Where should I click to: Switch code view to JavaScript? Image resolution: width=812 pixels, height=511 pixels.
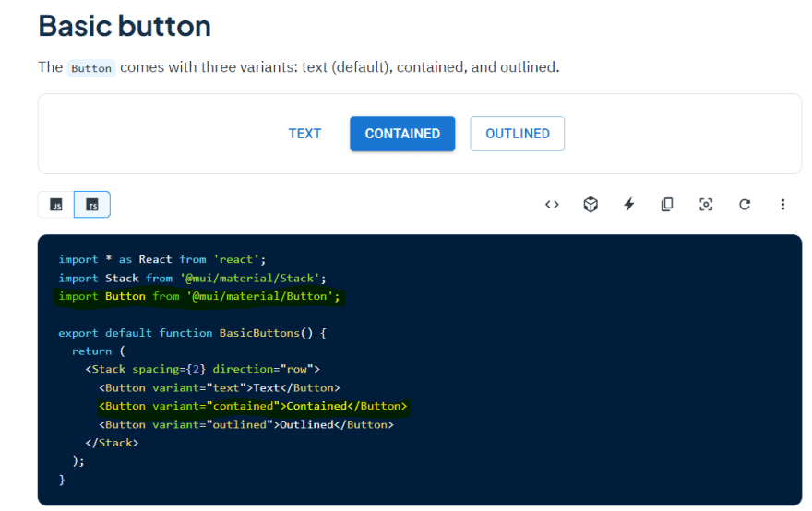pyautogui.click(x=56, y=205)
